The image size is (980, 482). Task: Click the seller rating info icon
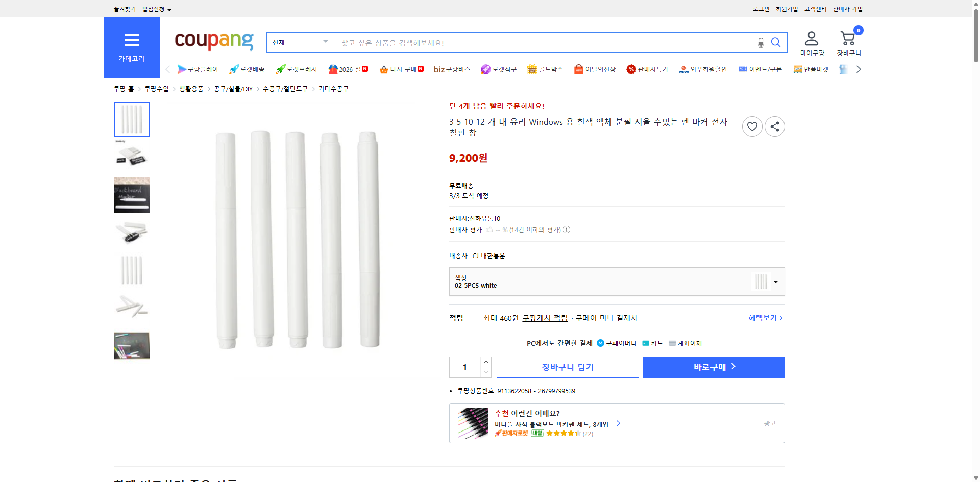(x=566, y=230)
